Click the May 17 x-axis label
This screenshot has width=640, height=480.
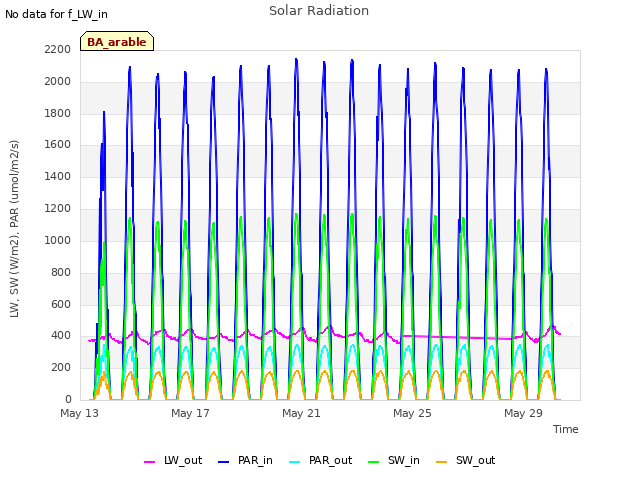[190, 413]
